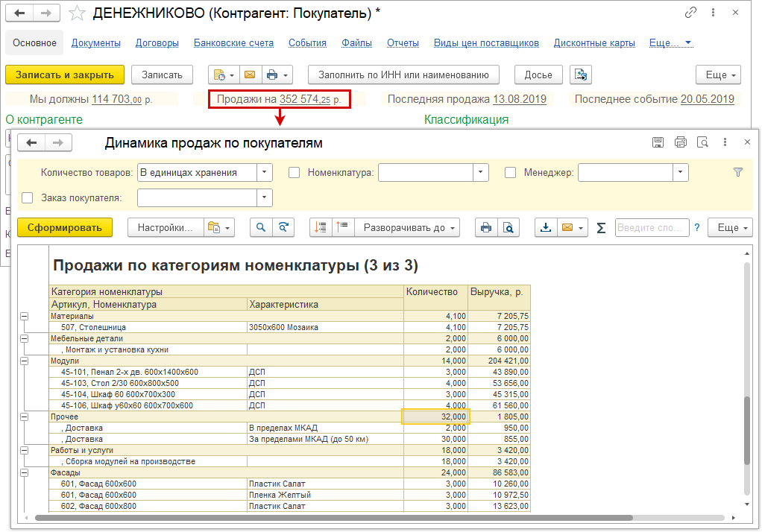The height and width of the screenshot is (532, 762).
Task: Save the report using the diskette icon
Action: pyautogui.click(x=658, y=142)
